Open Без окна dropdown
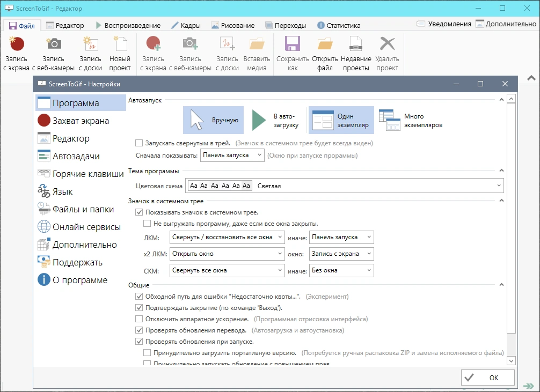 tap(341, 270)
